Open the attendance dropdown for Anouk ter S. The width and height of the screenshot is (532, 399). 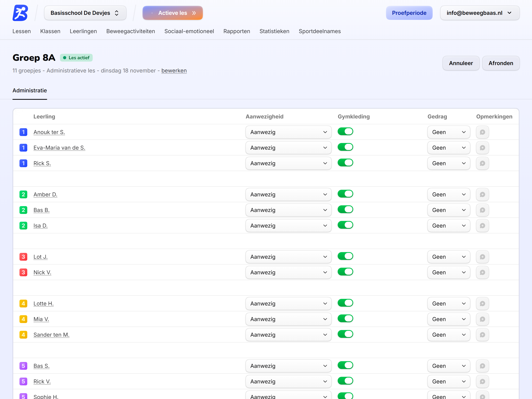click(288, 132)
